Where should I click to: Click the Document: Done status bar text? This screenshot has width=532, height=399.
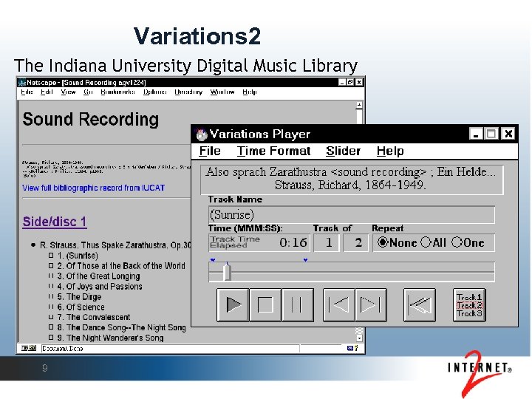coord(63,349)
